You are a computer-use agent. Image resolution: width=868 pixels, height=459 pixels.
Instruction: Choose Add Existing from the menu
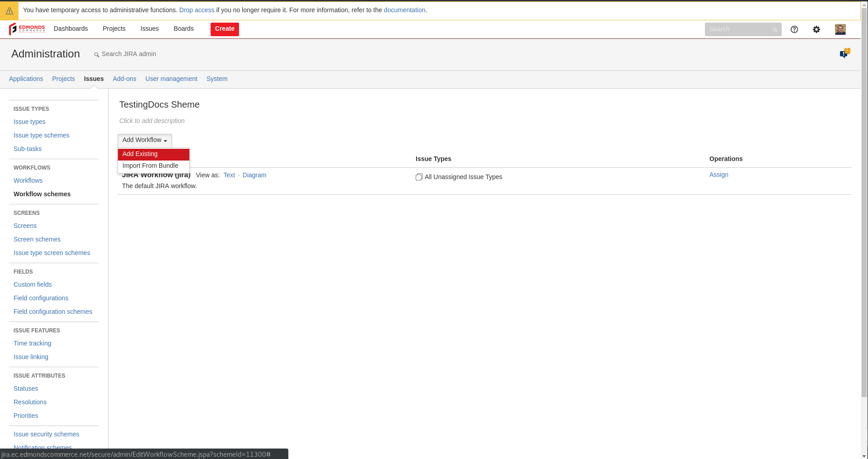[154, 154]
